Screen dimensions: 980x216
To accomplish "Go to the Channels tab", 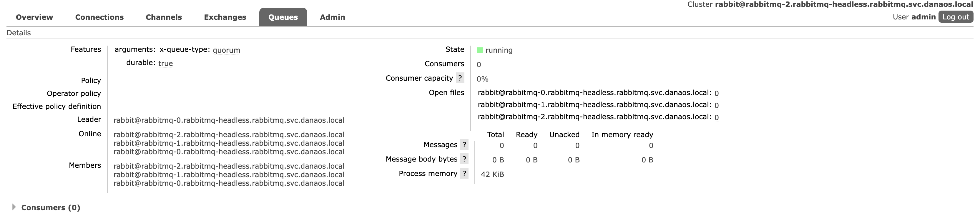I will (x=164, y=17).
